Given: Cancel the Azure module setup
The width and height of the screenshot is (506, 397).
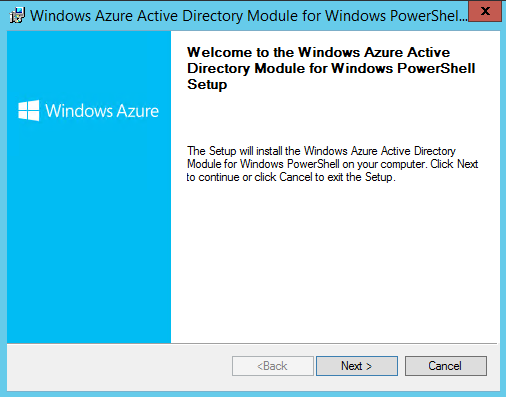Looking at the screenshot, I should [446, 366].
